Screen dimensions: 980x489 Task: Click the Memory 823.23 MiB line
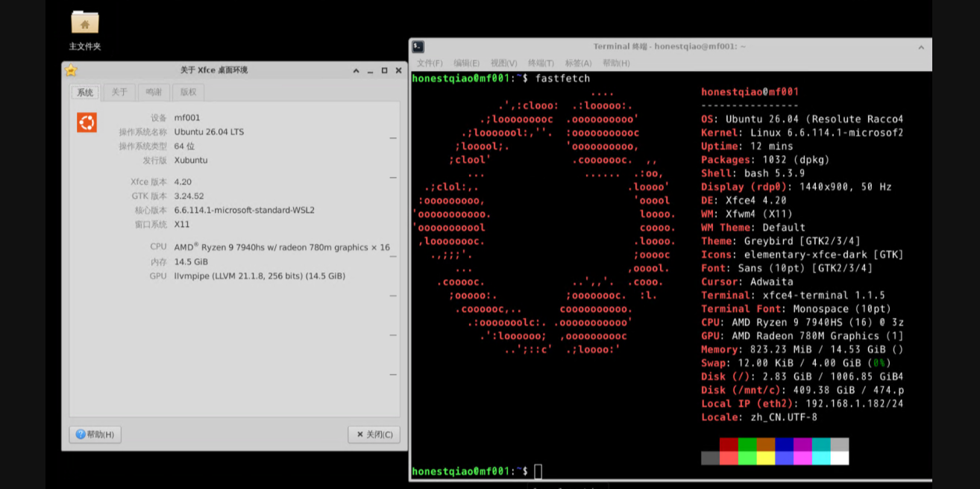pyautogui.click(x=802, y=349)
